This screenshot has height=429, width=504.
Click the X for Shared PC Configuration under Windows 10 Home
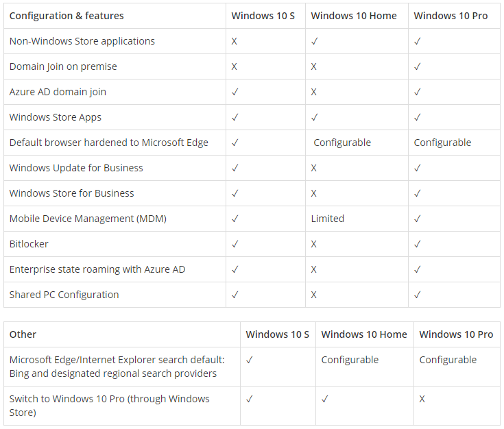pyautogui.click(x=314, y=295)
